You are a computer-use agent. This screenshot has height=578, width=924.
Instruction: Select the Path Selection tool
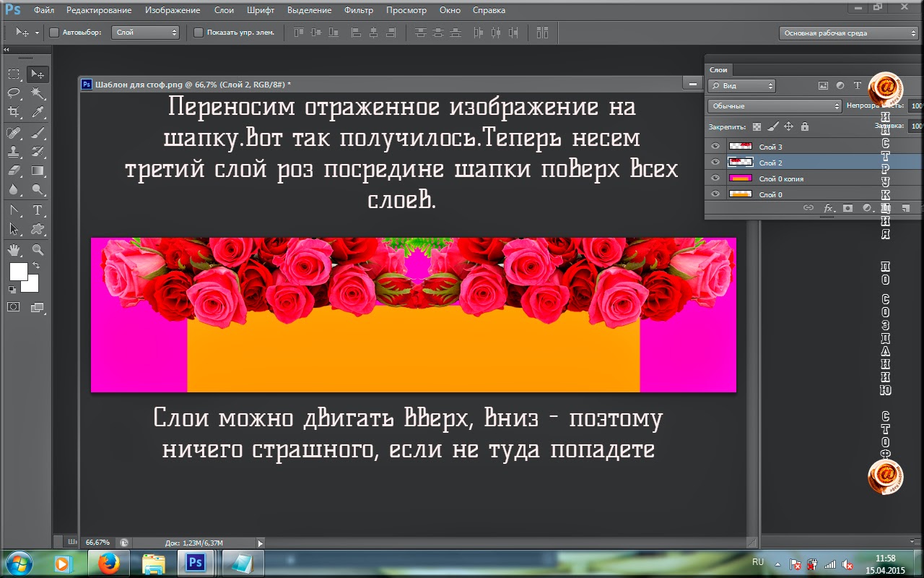(14, 229)
